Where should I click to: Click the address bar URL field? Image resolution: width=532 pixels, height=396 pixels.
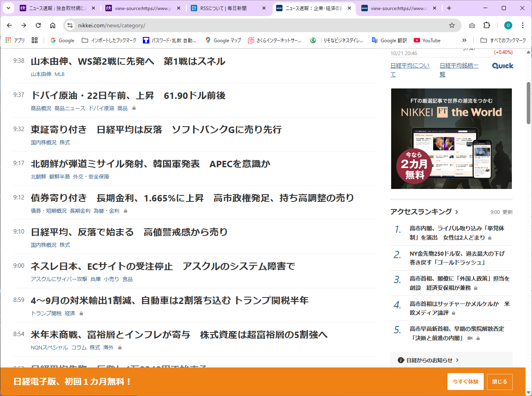pos(258,25)
